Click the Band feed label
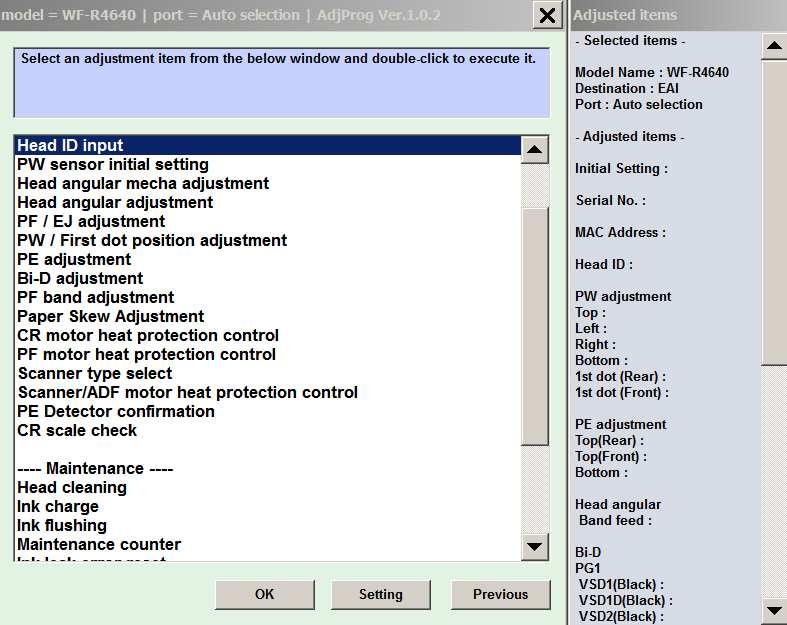This screenshot has height=625, width=787. click(x=615, y=521)
